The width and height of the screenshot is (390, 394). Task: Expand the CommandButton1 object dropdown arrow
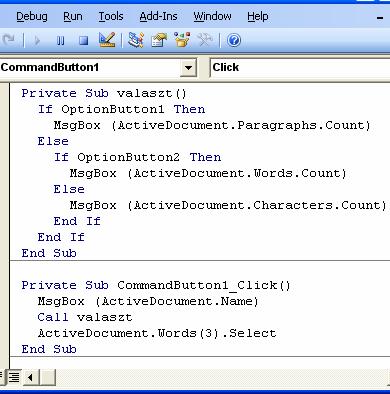[188, 68]
